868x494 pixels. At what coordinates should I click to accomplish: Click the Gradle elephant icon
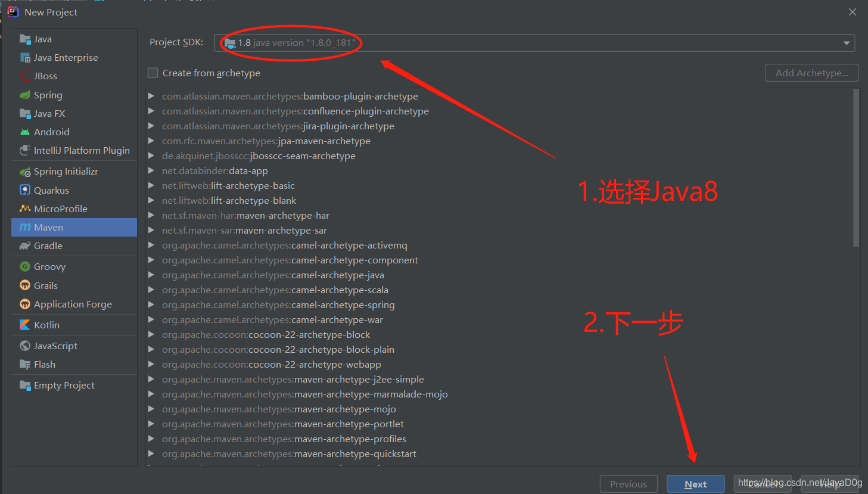25,246
